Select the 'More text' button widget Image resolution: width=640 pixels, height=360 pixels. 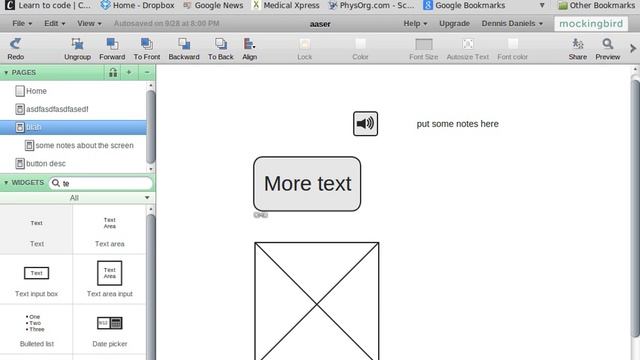307,184
